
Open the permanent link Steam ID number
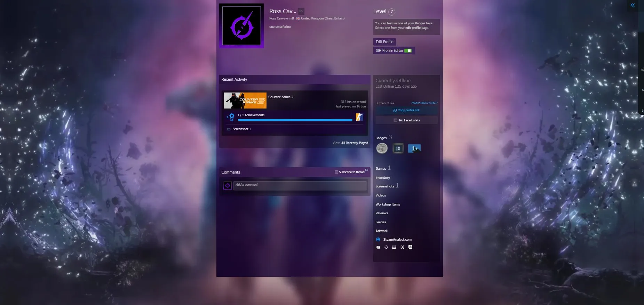click(x=424, y=103)
